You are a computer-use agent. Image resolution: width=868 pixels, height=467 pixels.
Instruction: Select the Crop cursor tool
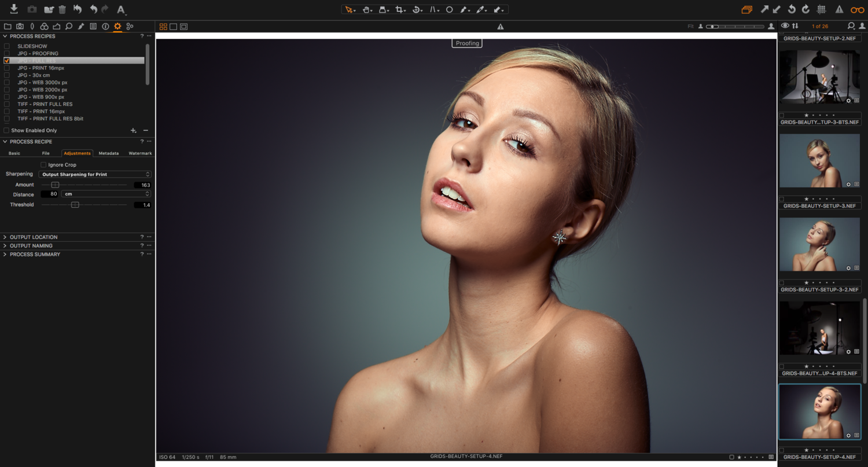[400, 10]
